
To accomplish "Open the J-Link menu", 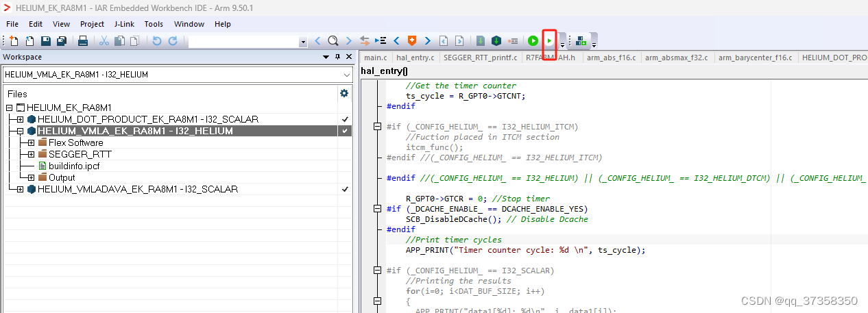I will coord(124,24).
